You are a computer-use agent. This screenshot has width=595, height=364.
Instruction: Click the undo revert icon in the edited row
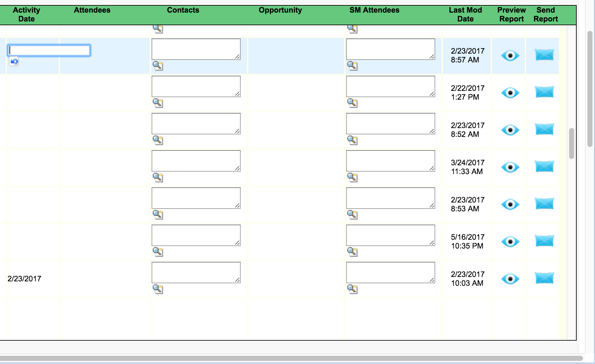(14, 62)
